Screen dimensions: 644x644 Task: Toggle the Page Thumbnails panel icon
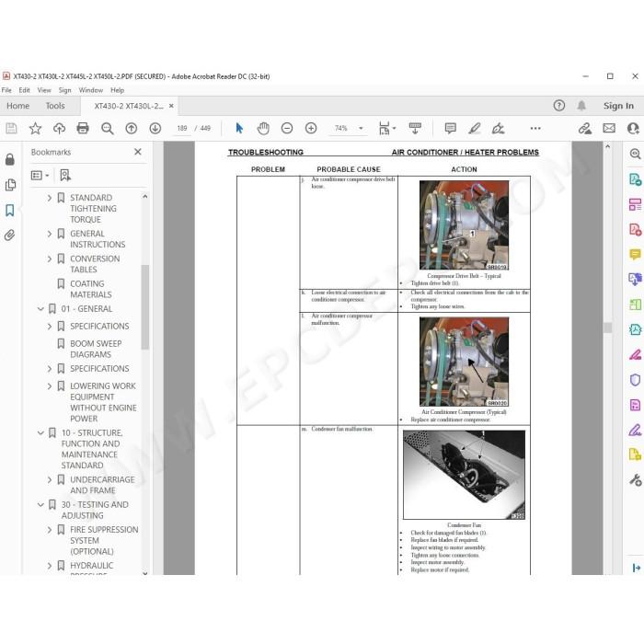point(10,185)
